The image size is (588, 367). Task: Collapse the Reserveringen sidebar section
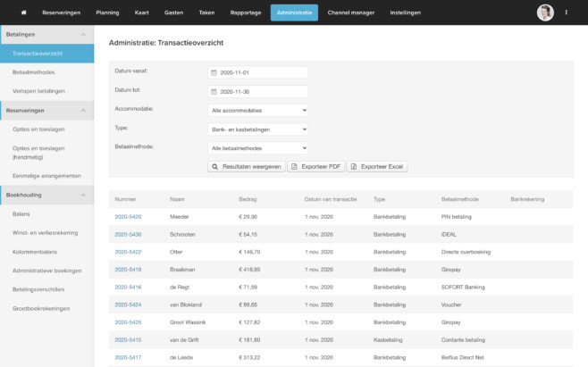83,110
